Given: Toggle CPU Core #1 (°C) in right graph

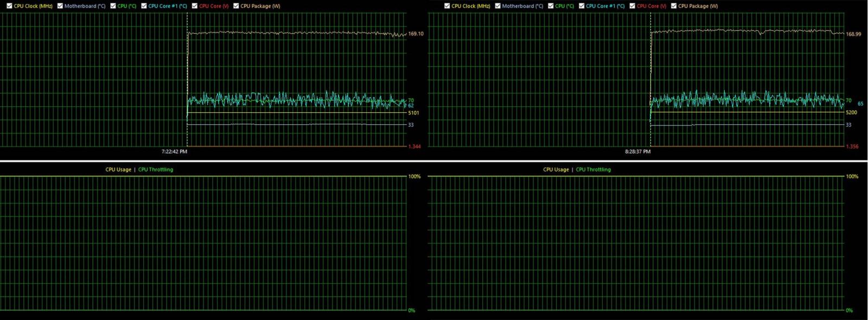Looking at the screenshot, I should tap(582, 6).
